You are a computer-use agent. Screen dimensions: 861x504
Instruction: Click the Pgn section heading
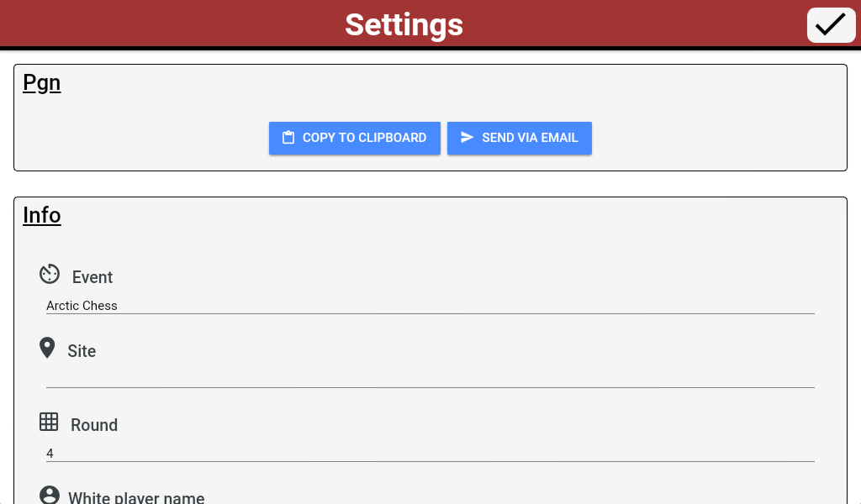tap(41, 83)
